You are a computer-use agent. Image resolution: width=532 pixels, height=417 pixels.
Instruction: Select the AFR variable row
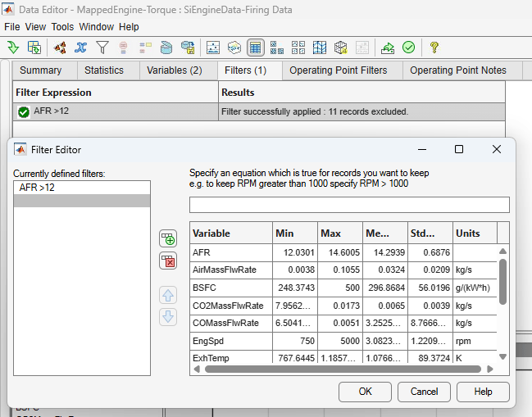click(x=343, y=252)
